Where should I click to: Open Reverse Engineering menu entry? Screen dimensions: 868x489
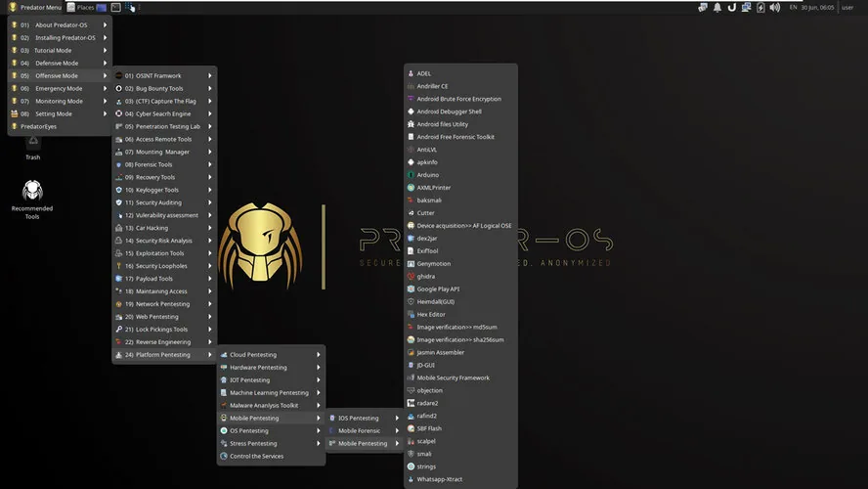tap(164, 342)
